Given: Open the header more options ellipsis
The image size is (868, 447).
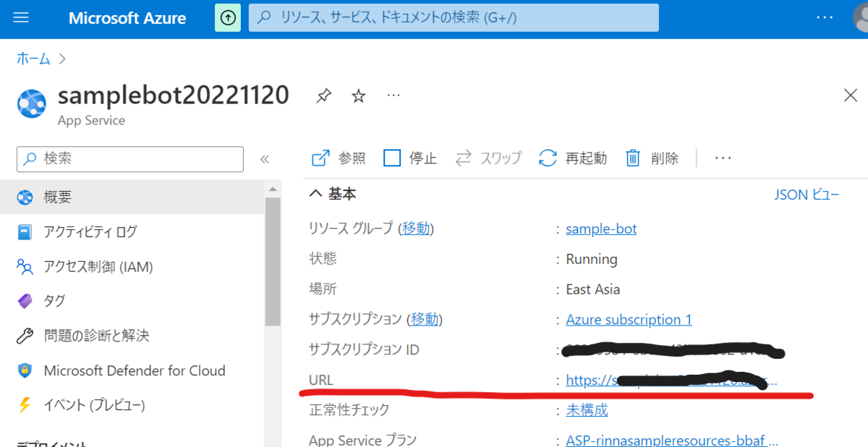Looking at the screenshot, I should (x=825, y=17).
